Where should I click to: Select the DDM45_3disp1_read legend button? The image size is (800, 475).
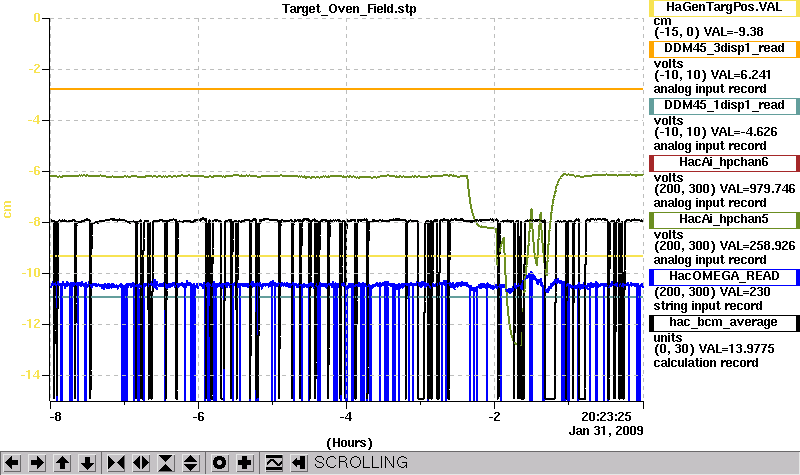[724, 48]
